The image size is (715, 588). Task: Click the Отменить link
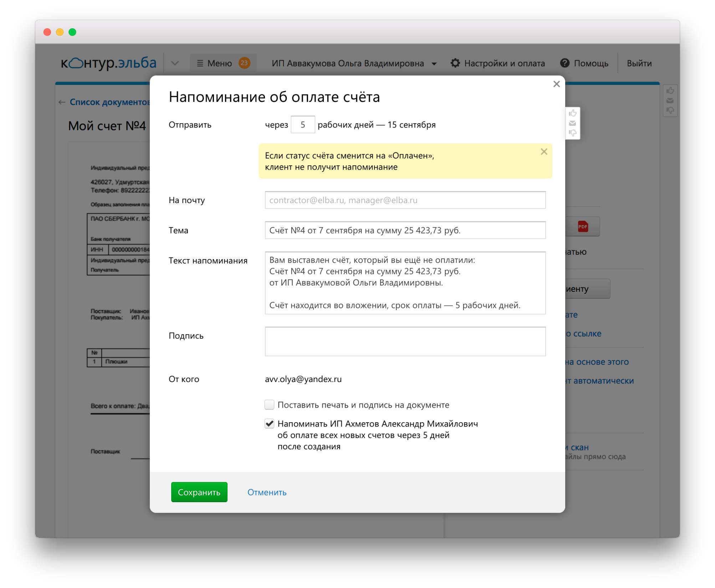tap(267, 492)
